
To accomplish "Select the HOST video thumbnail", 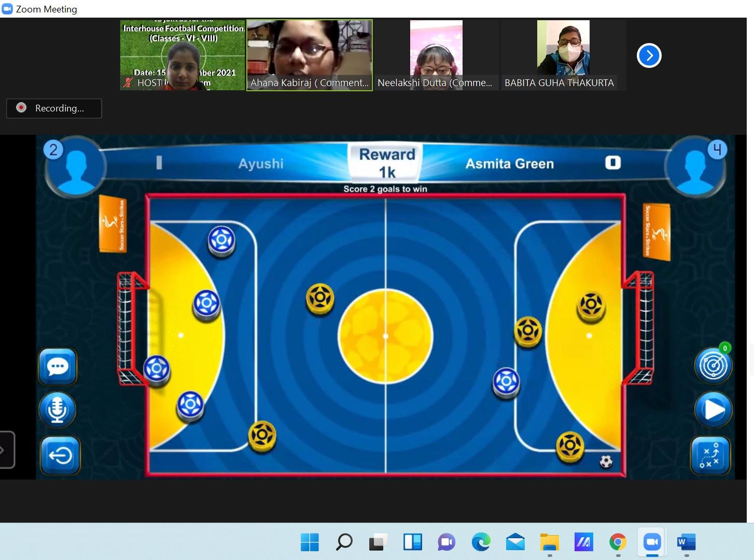I will click(183, 55).
